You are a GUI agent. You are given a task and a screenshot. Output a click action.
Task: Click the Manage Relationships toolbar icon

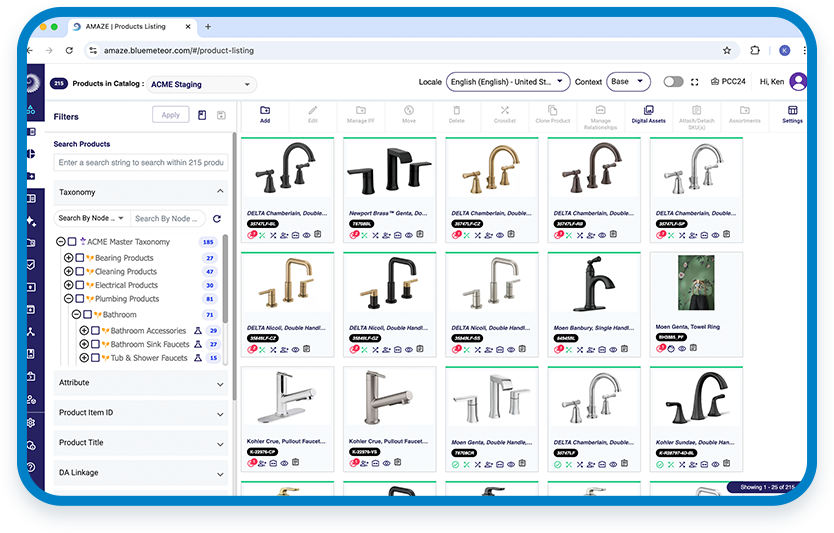point(601,110)
